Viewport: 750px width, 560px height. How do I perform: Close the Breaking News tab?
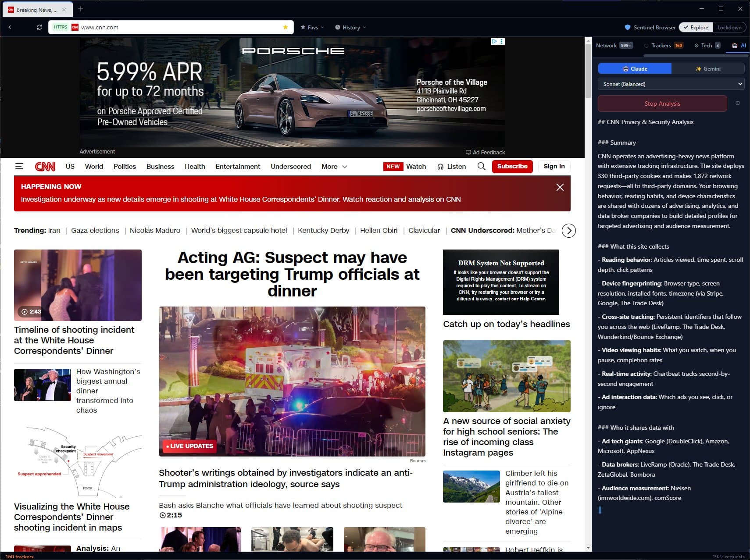tap(64, 10)
